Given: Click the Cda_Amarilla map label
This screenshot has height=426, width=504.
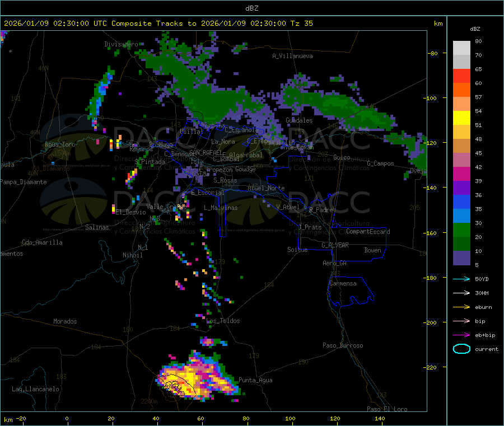Looking at the screenshot, I should [x=42, y=242].
